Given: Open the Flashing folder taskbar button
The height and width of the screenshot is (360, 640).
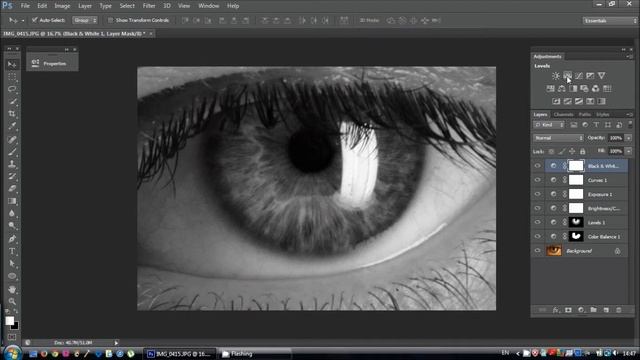Looking at the screenshot, I should point(255,354).
